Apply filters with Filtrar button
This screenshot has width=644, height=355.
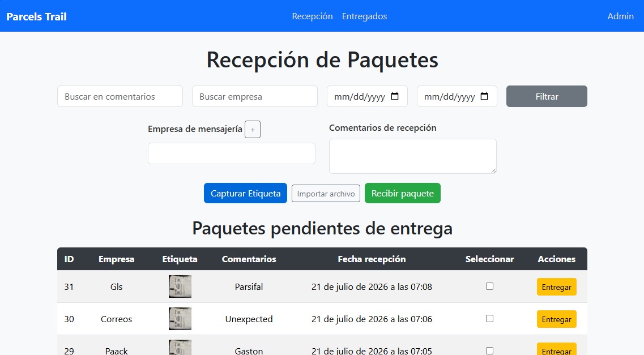(547, 96)
